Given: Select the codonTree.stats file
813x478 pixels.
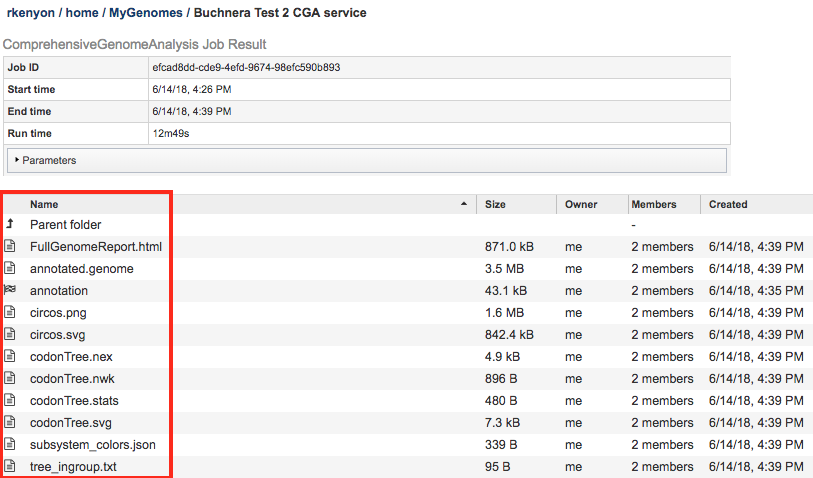Looking at the screenshot, I should tap(67, 400).
